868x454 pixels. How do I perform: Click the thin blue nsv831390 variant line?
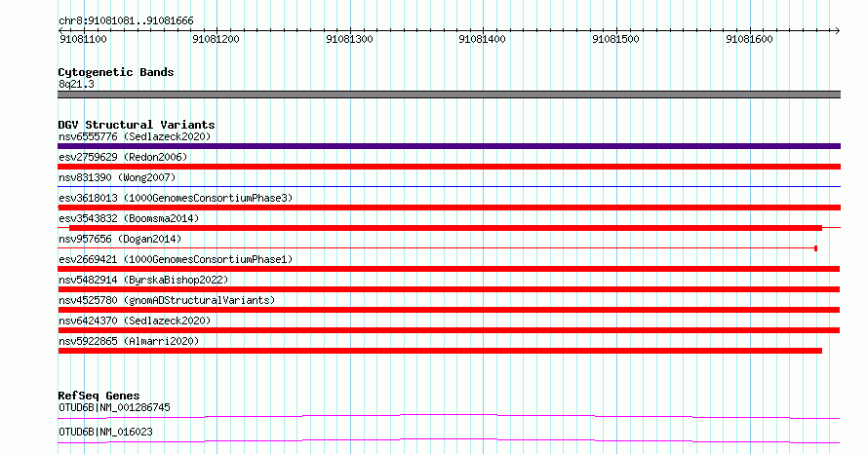pyautogui.click(x=449, y=187)
